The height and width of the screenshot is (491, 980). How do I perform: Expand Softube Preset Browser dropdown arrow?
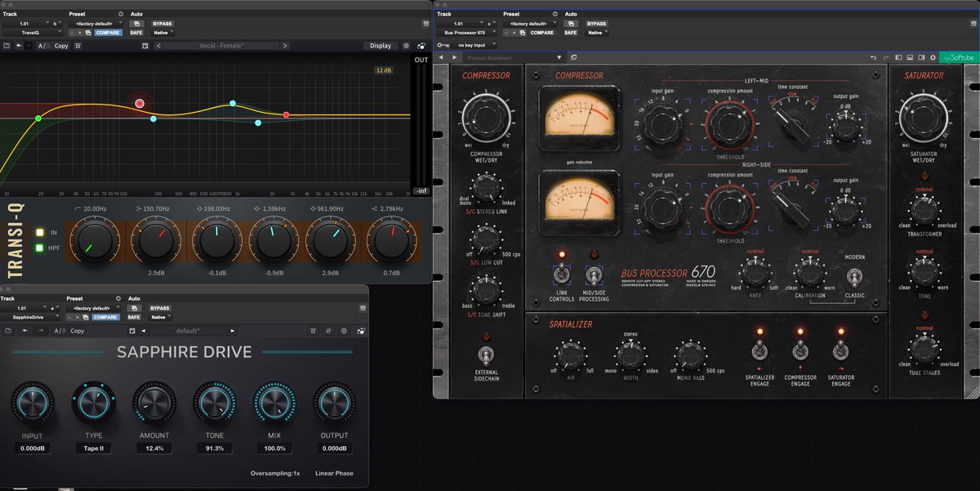[559, 58]
